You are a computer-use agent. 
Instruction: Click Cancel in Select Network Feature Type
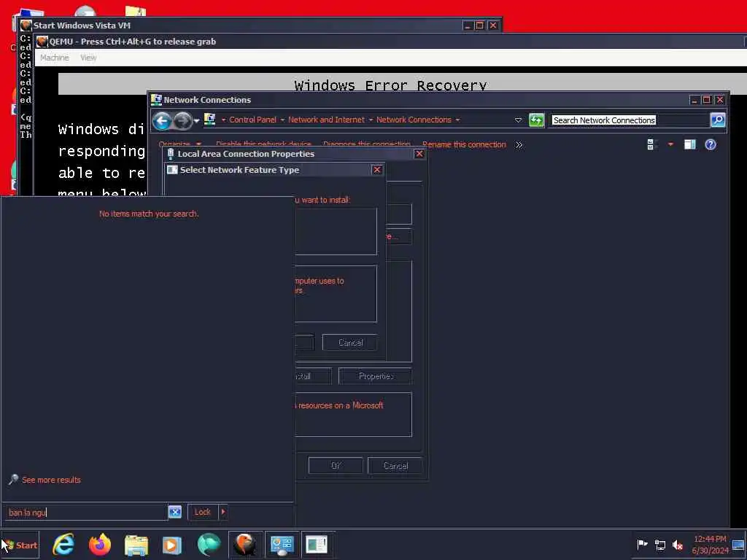[350, 343]
